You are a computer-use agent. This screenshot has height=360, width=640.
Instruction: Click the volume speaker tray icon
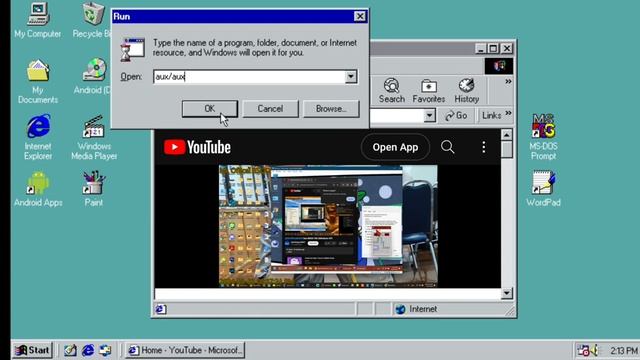pyautogui.click(x=594, y=350)
